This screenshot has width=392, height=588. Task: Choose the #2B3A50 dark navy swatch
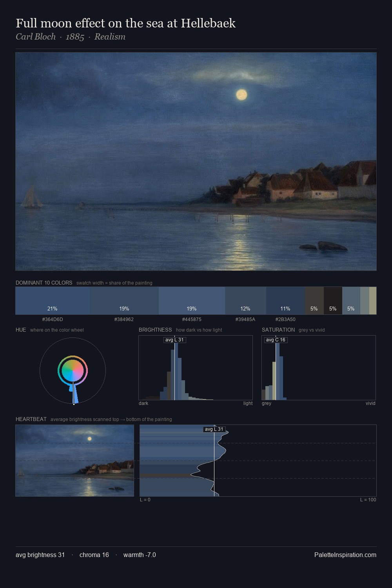coord(285,301)
